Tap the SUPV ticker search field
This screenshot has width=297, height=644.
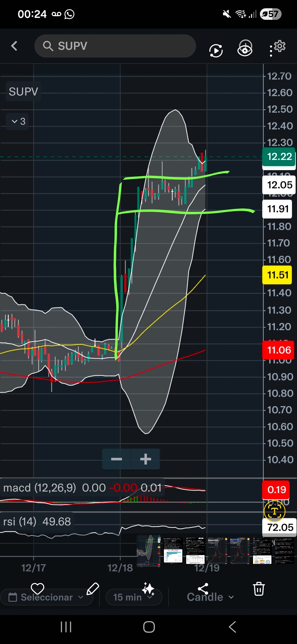pyautogui.click(x=115, y=46)
